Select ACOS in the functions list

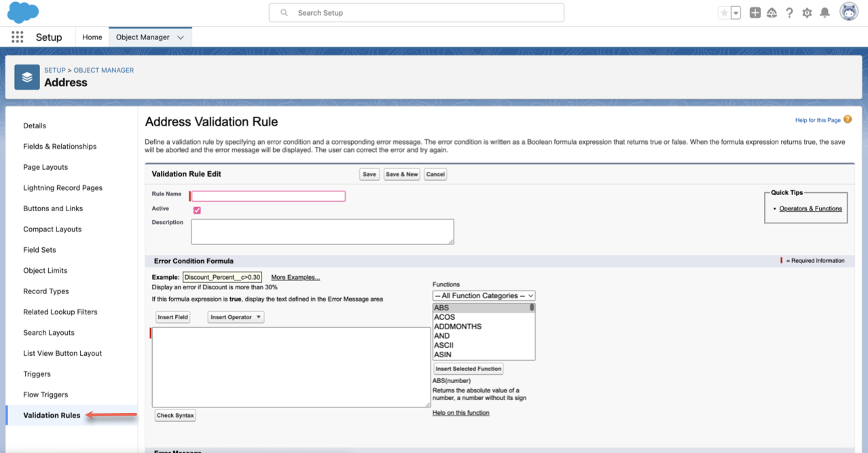[482, 317]
